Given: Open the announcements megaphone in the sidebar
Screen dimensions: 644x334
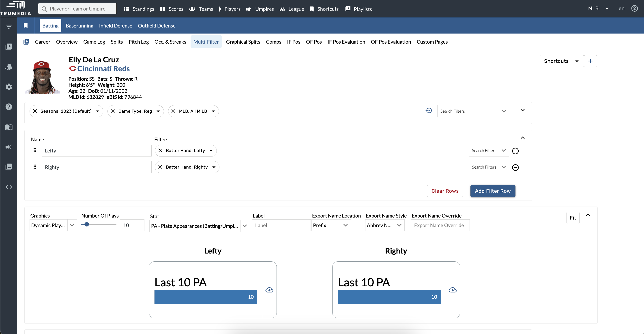Looking at the screenshot, I should [9, 147].
